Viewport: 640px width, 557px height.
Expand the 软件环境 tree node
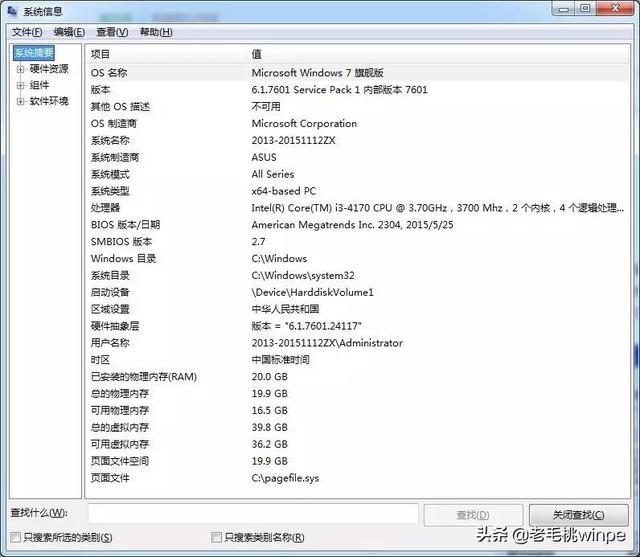pos(20,101)
